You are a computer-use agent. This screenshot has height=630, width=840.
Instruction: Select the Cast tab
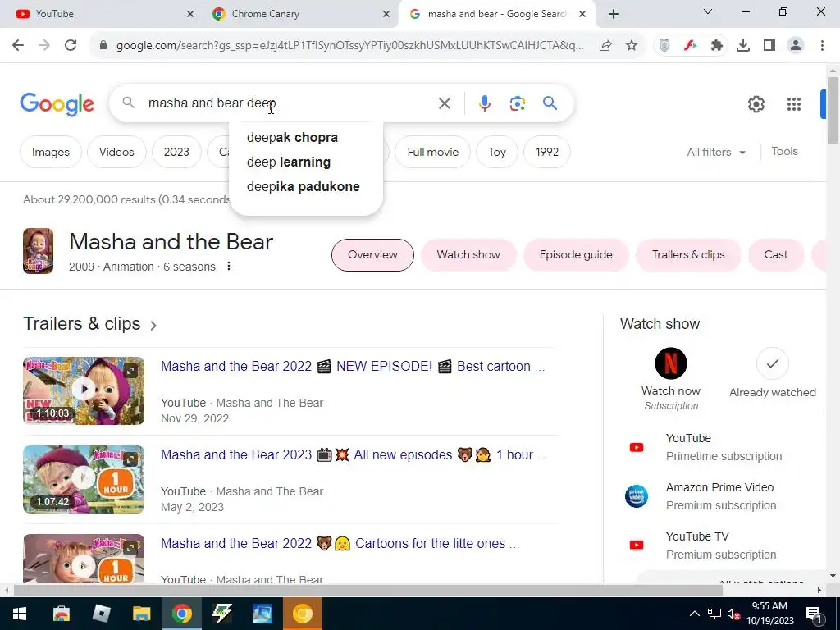(776, 255)
